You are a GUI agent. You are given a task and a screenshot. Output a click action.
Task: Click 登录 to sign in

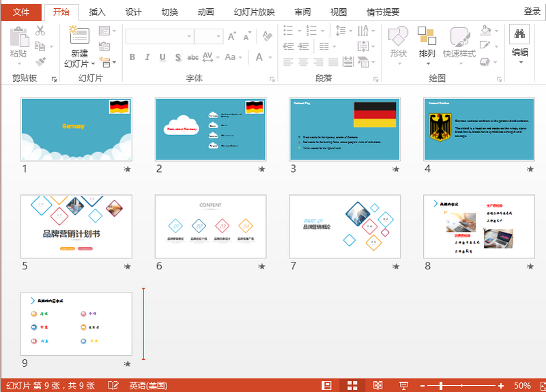pos(532,12)
